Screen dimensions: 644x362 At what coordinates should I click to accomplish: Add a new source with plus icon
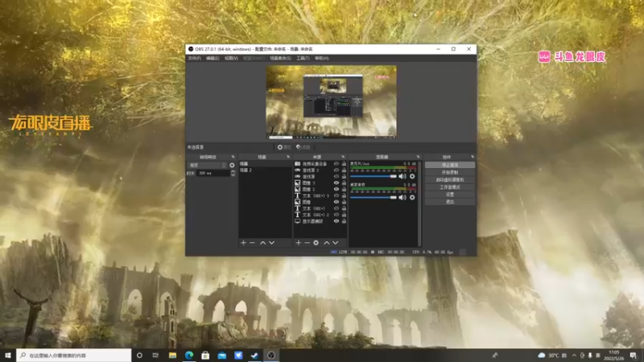click(298, 243)
